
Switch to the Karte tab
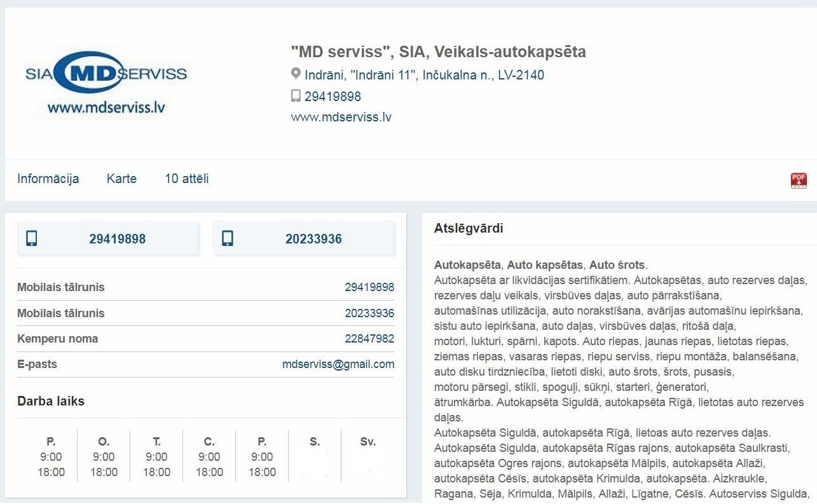(121, 179)
